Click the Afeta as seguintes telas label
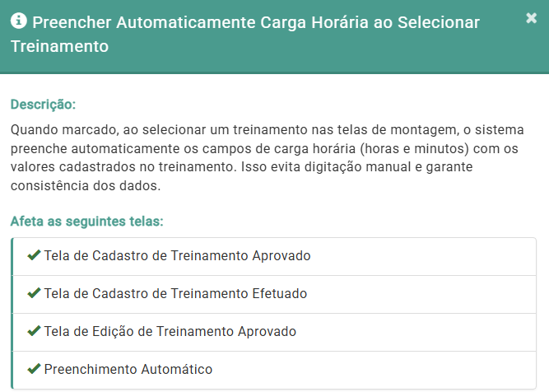Image resolution: width=549 pixels, height=392 pixels. [86, 222]
